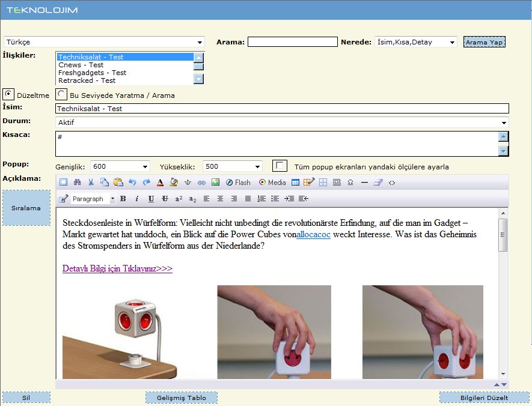
Task: Insert Flash content
Action: point(238,183)
